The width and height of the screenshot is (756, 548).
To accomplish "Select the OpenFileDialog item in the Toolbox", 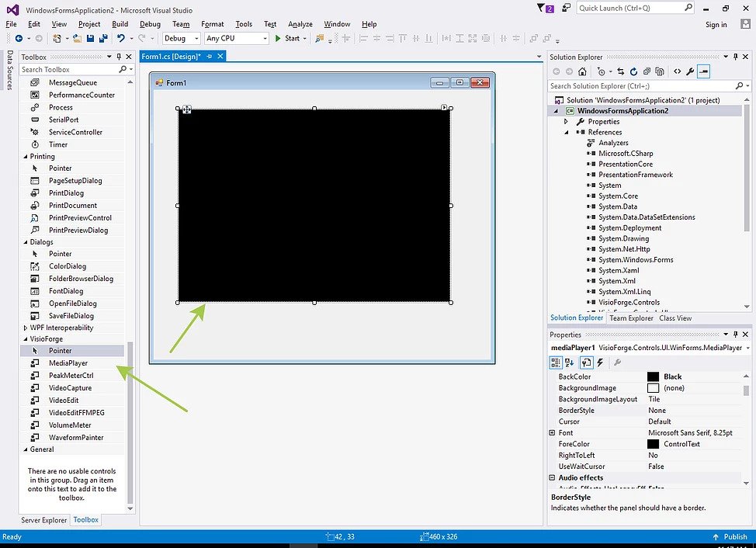I will (72, 303).
